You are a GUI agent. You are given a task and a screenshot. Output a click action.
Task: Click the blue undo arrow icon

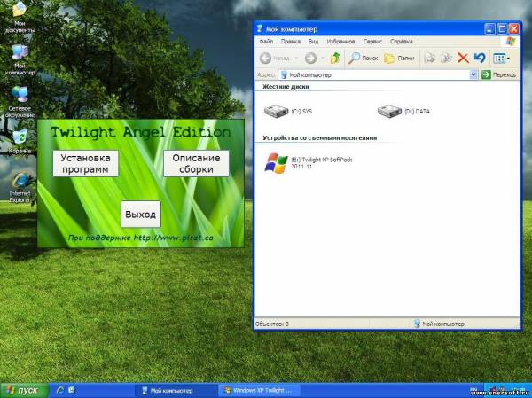(480, 58)
